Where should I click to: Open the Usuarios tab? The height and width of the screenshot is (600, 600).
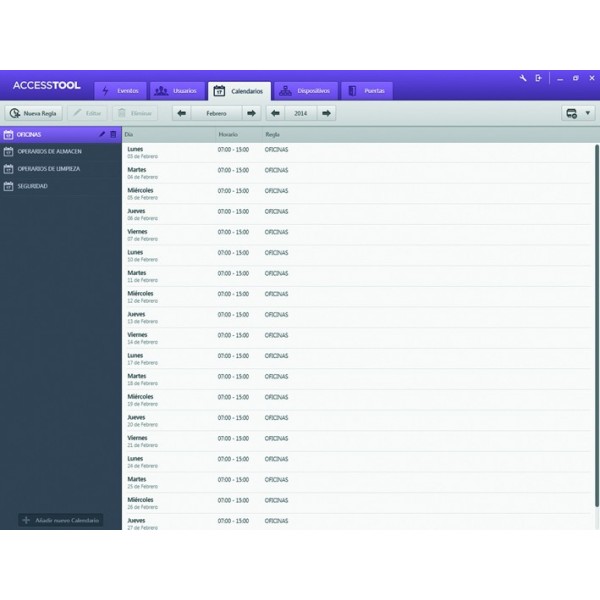point(177,91)
